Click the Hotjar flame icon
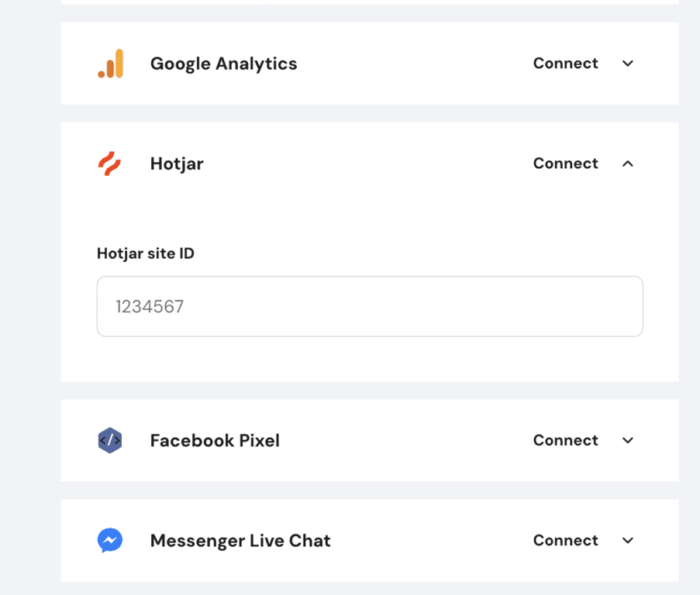The height and width of the screenshot is (595, 700). [x=109, y=163]
